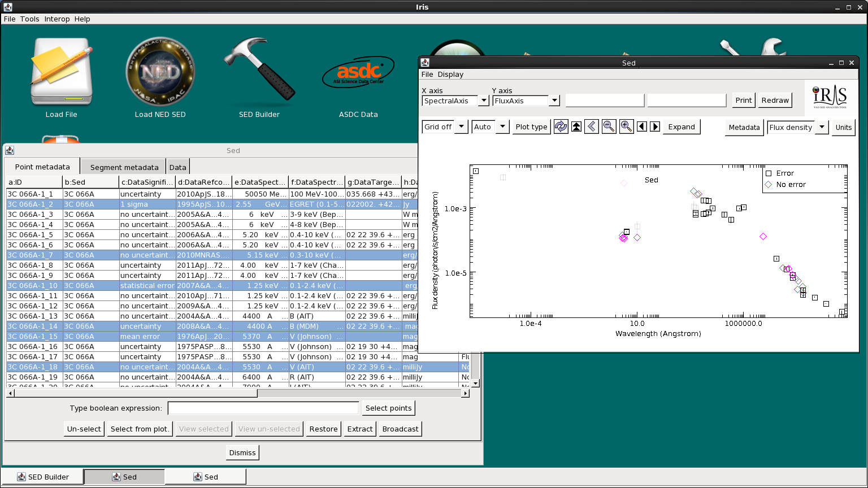The height and width of the screenshot is (488, 868).
Task: Click the Restore button
Action: pos(323,429)
